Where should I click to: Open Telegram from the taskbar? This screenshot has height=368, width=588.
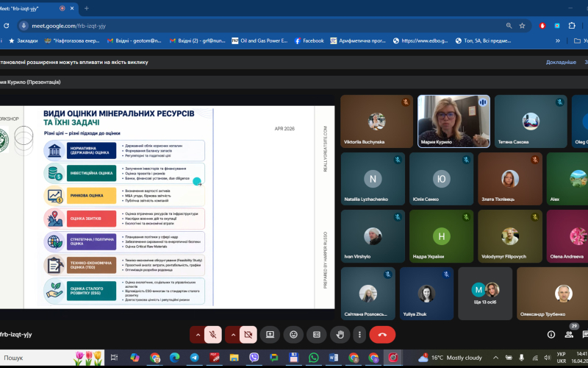pos(194,358)
